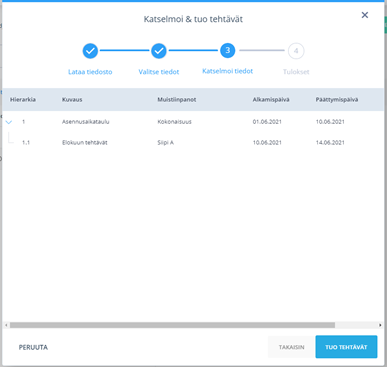The image size is (387, 367).
Task: Click the PERUUTA cancel button
Action: (x=33, y=347)
